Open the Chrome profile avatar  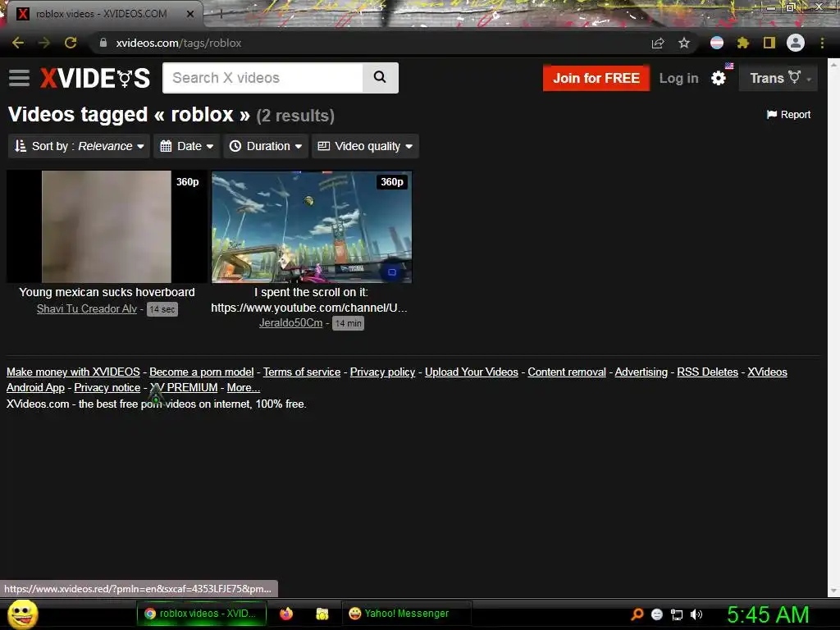[x=796, y=43]
